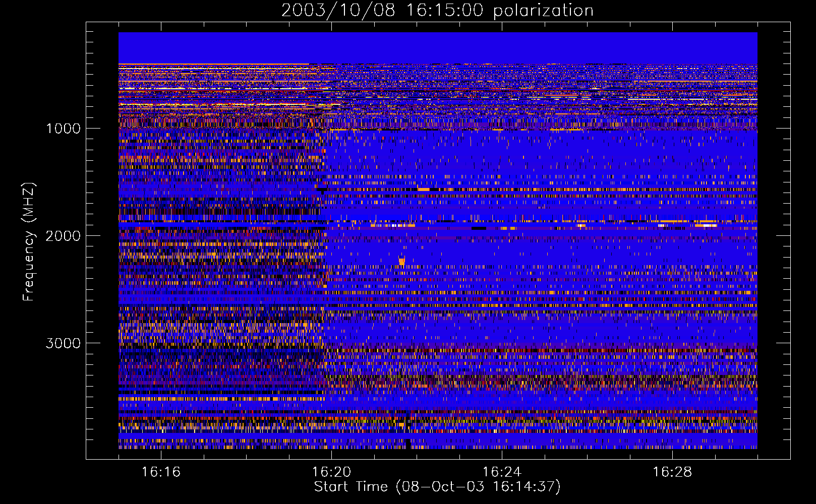Image resolution: width=816 pixels, height=504 pixels.
Task: Click the 2000 frequency tick label
Action: pos(63,236)
